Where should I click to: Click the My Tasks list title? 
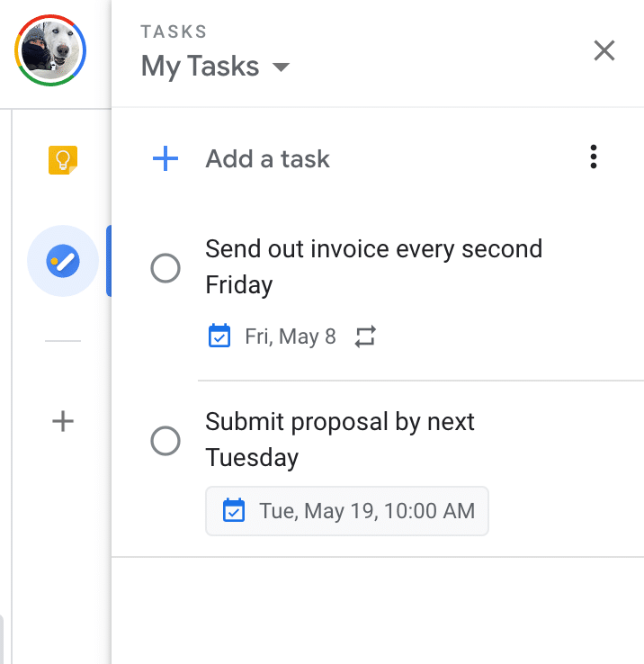[200, 67]
